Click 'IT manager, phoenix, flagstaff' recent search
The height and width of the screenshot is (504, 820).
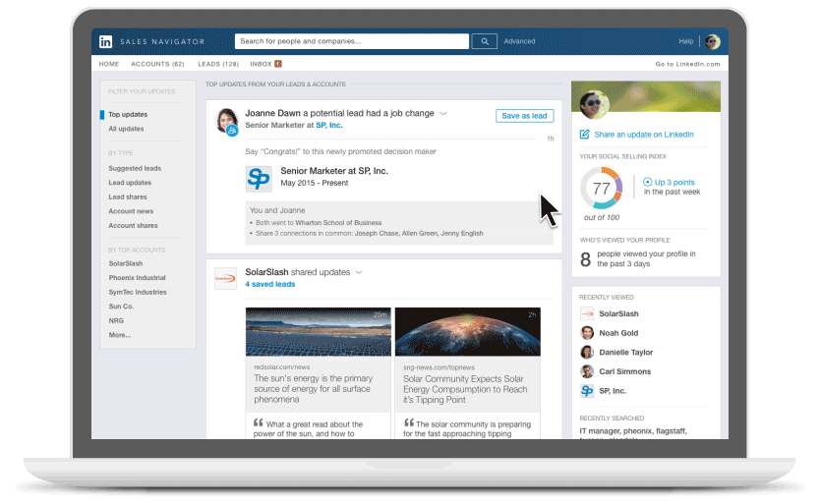[633, 431]
